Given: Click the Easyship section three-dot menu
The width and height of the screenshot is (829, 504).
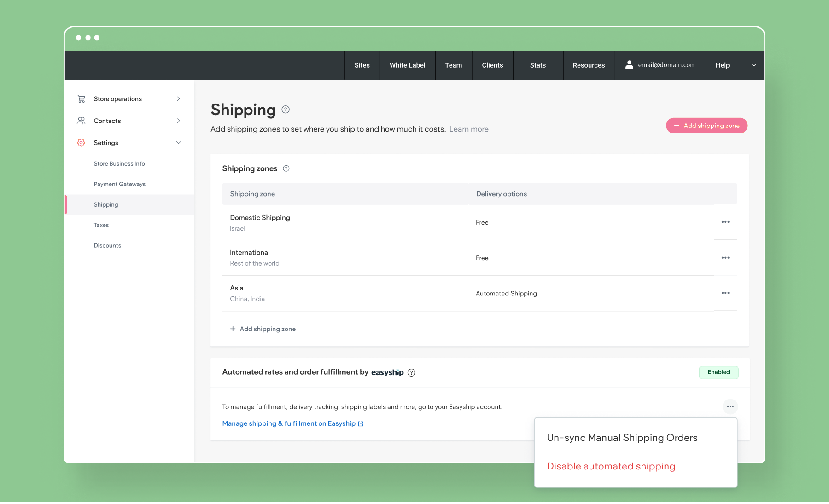Looking at the screenshot, I should tap(730, 406).
